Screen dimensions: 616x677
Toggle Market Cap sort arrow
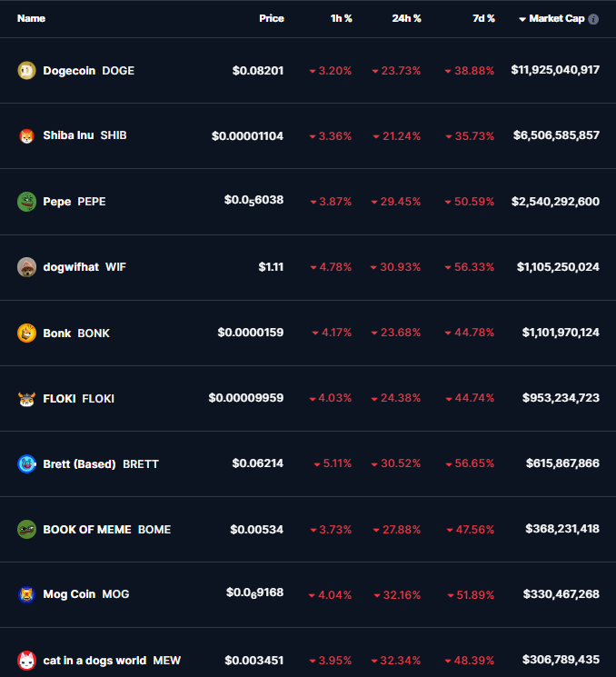pyautogui.click(x=522, y=19)
